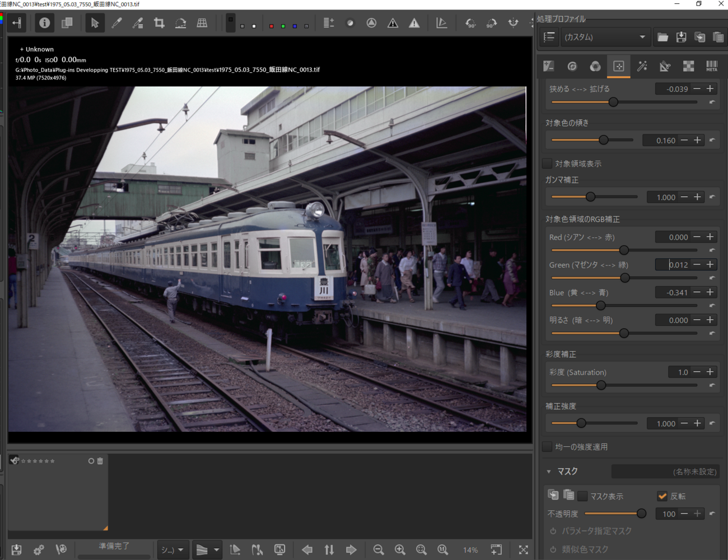Click the zoom in magnifier icon

(x=400, y=550)
